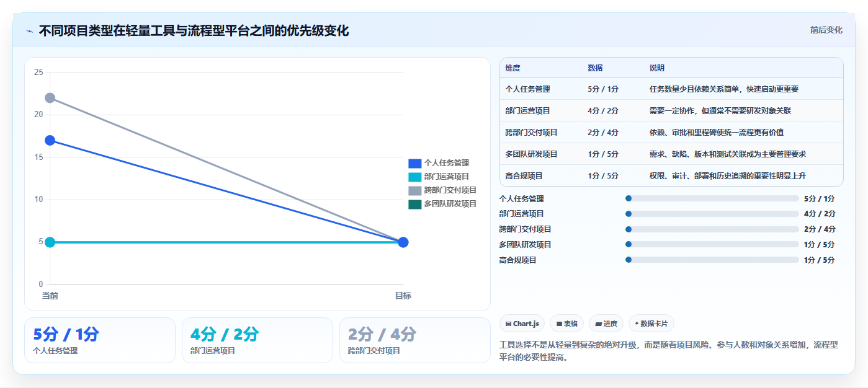Click the blue data point at value 17
The height and width of the screenshot is (388, 868).
point(50,140)
